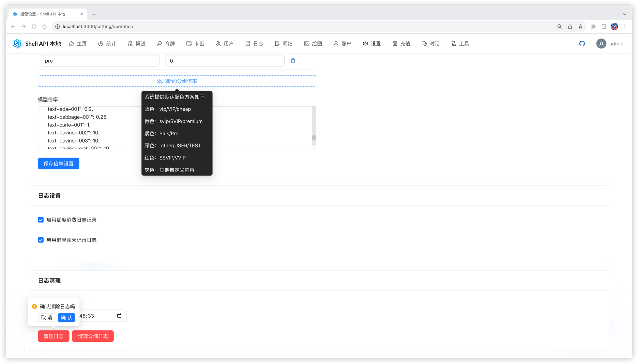Click the pro group name field

(100, 61)
